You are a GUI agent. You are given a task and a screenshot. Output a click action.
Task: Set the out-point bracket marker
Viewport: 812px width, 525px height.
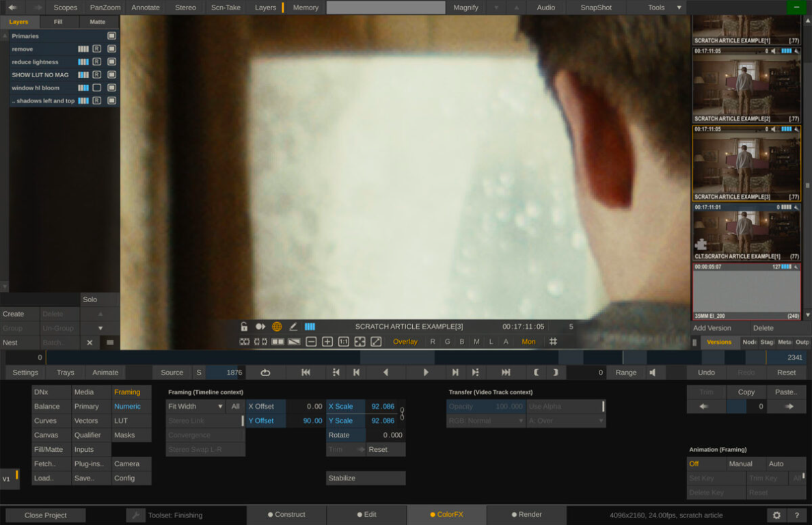tap(555, 373)
